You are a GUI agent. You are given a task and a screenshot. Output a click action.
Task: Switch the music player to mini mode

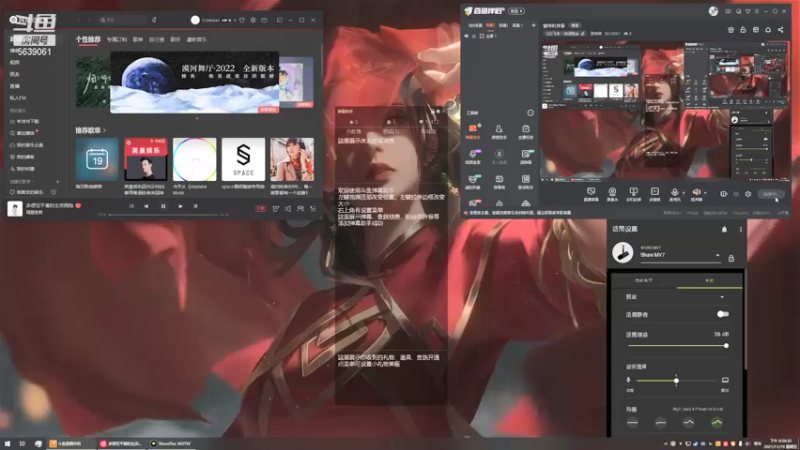click(x=279, y=20)
